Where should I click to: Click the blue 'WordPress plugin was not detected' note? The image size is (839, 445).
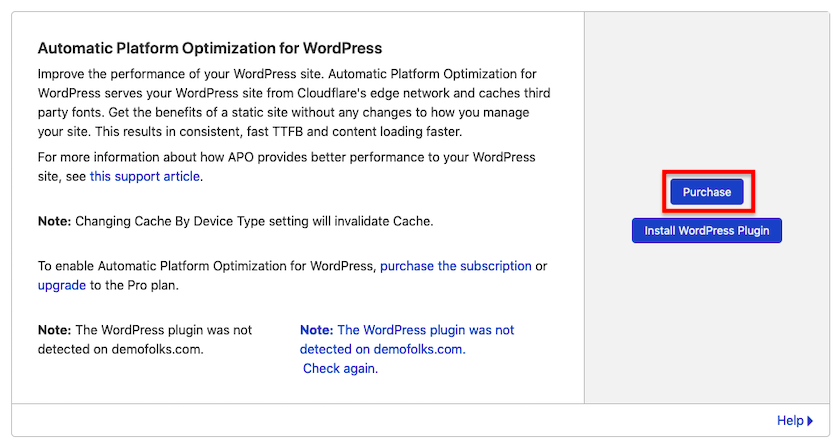coord(406,330)
